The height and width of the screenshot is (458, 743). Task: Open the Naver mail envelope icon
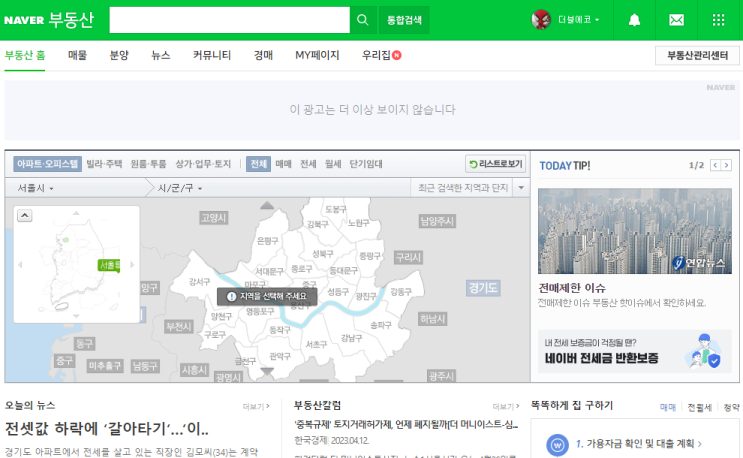pyautogui.click(x=676, y=20)
